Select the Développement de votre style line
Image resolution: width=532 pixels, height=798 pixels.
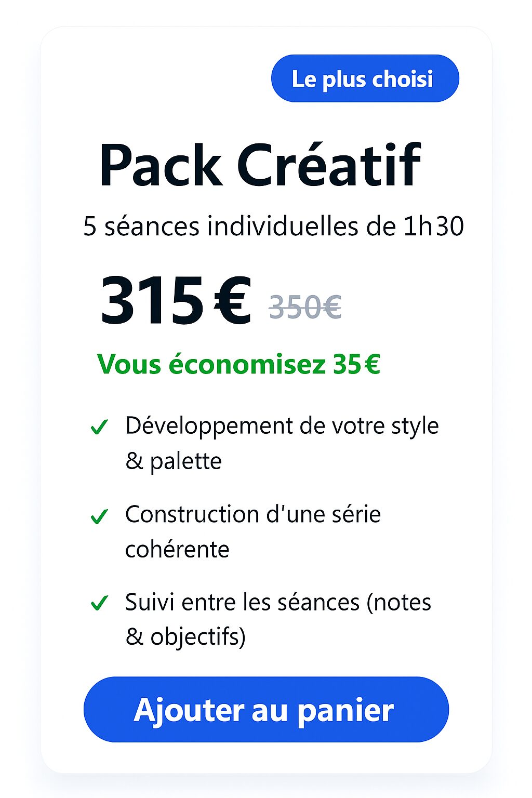pos(282,426)
